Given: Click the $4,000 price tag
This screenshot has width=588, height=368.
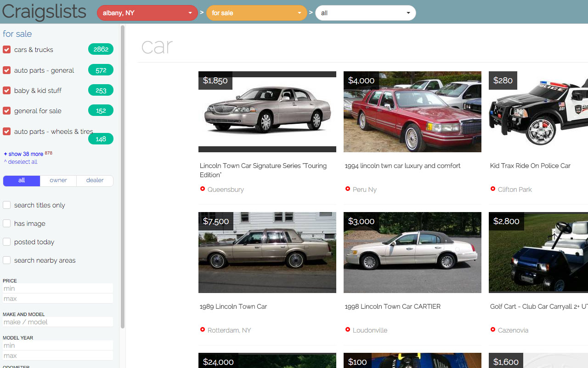Looking at the screenshot, I should [361, 80].
